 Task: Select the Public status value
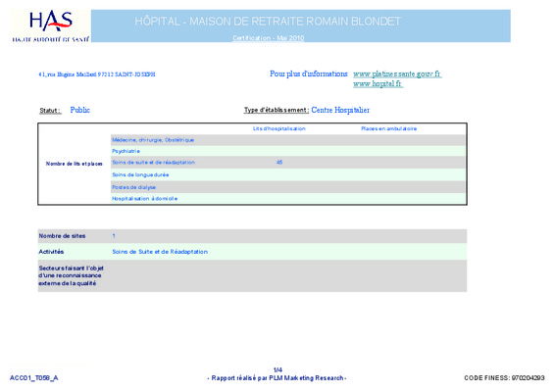(x=80, y=110)
